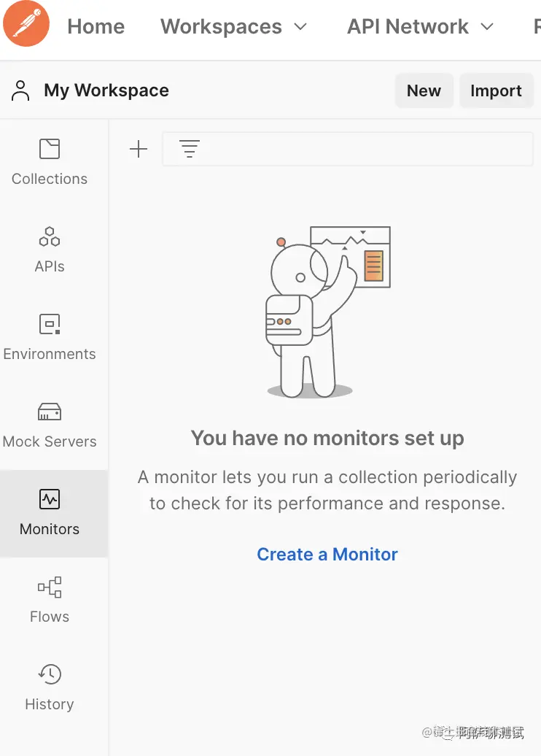Image resolution: width=541 pixels, height=756 pixels.
Task: Click the plus icon to create monitor
Action: tap(139, 149)
